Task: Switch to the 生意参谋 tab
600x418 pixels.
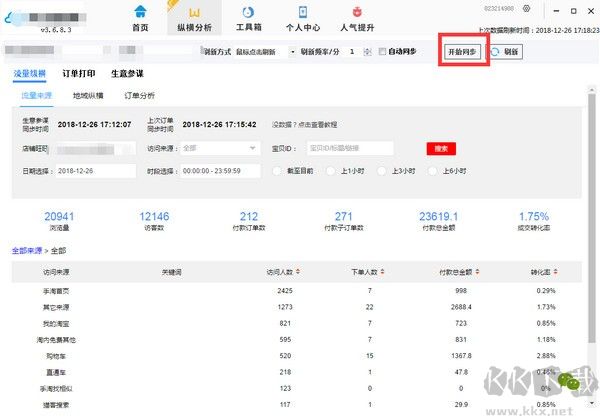Action: (127, 73)
